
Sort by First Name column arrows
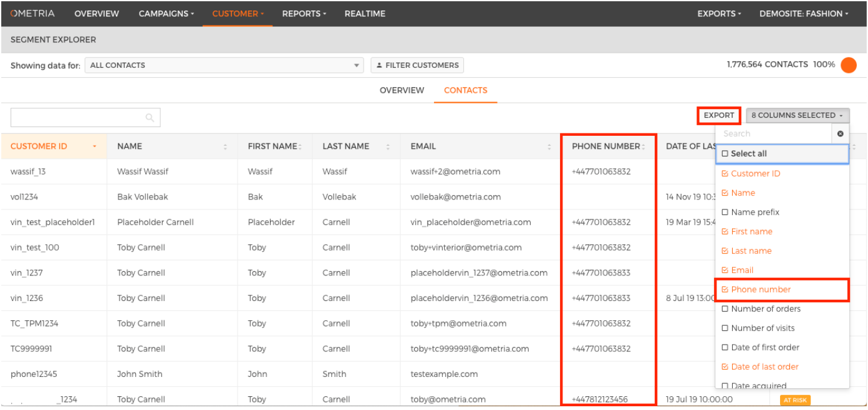coord(300,146)
